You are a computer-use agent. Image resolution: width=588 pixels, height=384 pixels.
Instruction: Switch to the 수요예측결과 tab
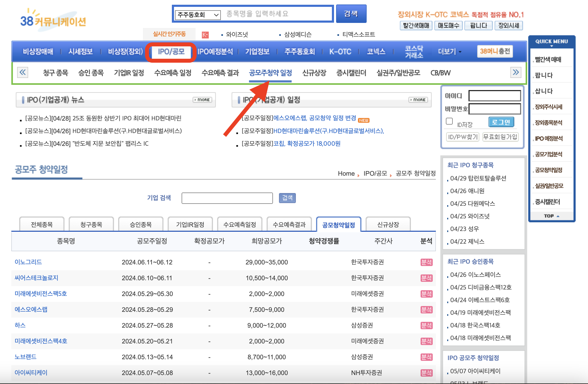coord(289,225)
